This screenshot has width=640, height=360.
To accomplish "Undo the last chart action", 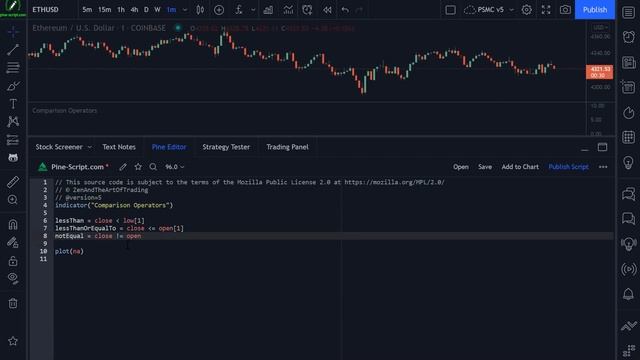I will [345, 10].
